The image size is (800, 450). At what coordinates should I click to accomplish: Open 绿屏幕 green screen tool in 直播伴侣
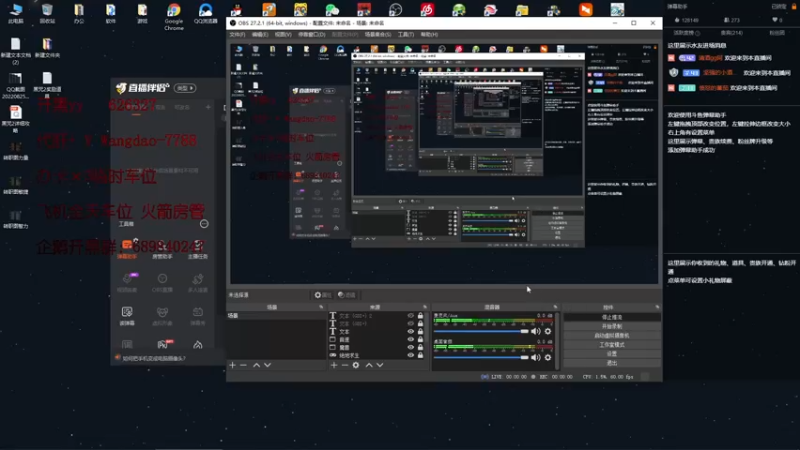127,316
